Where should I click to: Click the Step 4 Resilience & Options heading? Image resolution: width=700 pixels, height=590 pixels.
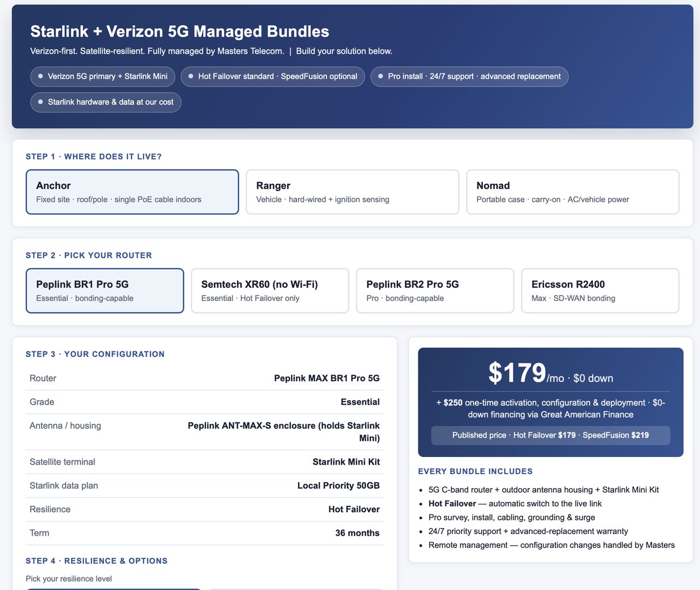[97, 561]
